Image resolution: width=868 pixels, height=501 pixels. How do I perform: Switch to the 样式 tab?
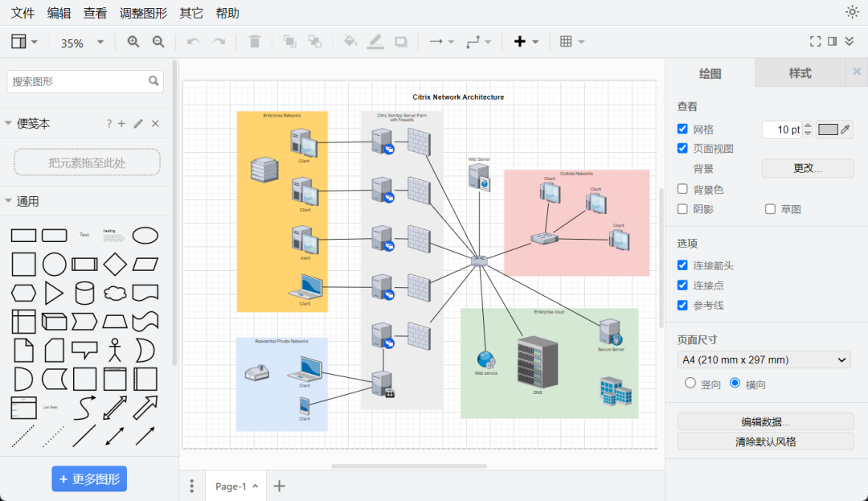[800, 73]
